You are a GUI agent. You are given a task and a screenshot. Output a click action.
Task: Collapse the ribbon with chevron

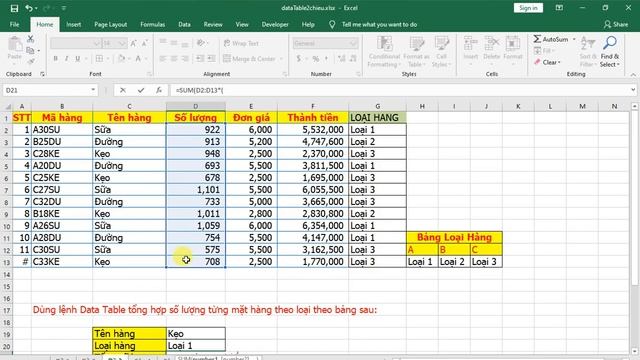coord(633,74)
